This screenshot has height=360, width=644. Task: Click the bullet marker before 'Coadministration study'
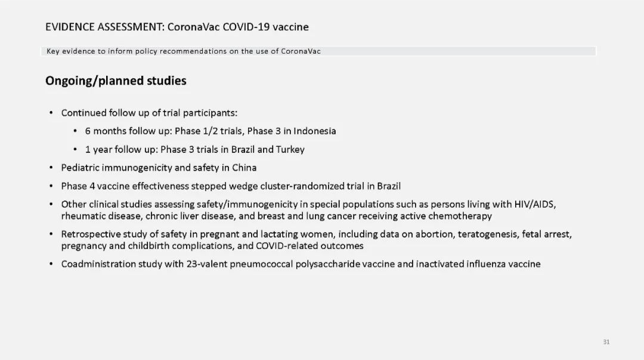point(51,264)
